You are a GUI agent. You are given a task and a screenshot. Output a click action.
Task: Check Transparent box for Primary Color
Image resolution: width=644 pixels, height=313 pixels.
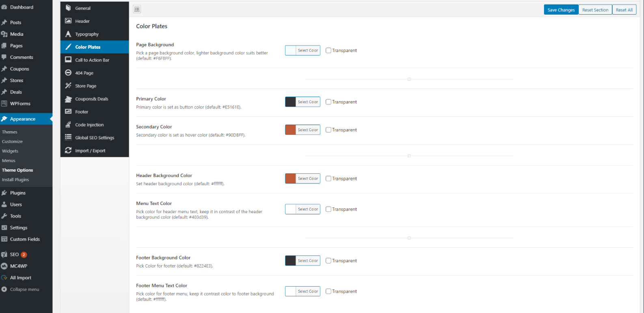[328, 102]
